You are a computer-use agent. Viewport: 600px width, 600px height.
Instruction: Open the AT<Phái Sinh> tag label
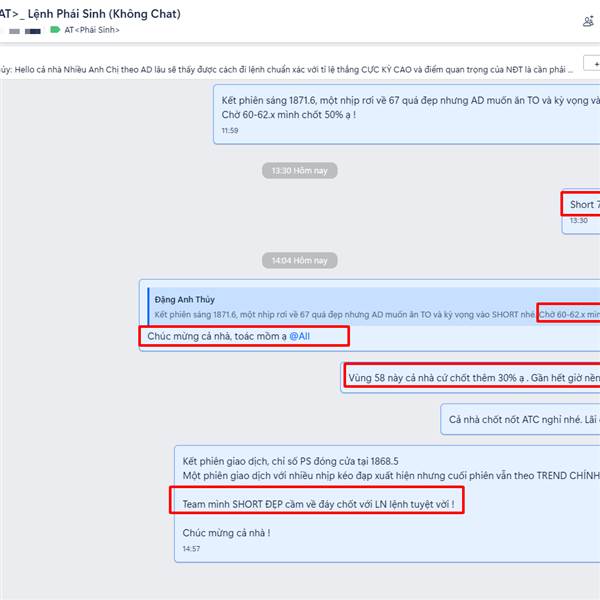[x=92, y=30]
